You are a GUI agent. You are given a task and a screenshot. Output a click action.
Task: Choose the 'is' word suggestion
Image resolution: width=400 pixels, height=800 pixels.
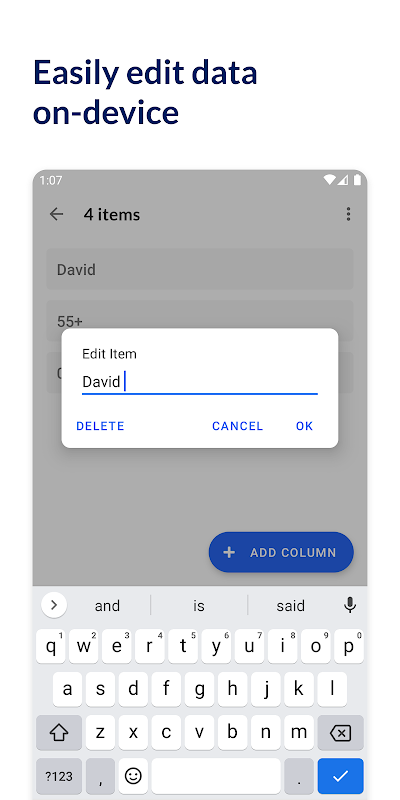[x=199, y=606]
